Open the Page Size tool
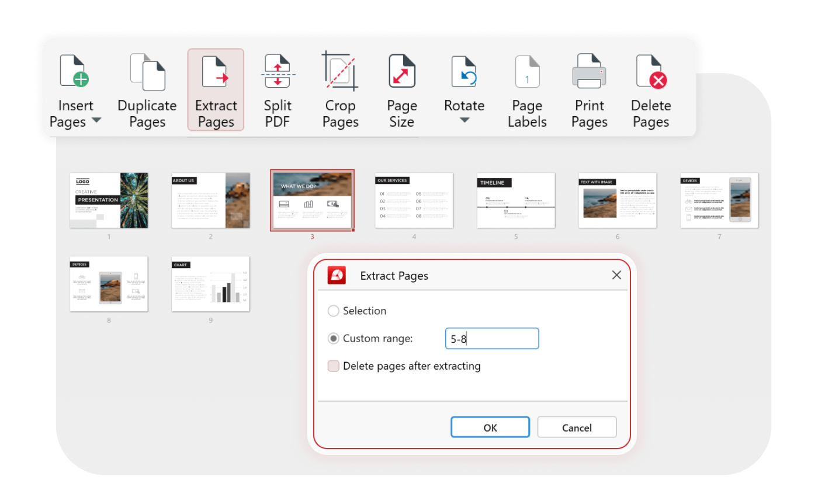Screen dimensions: 818x504 click(x=401, y=90)
